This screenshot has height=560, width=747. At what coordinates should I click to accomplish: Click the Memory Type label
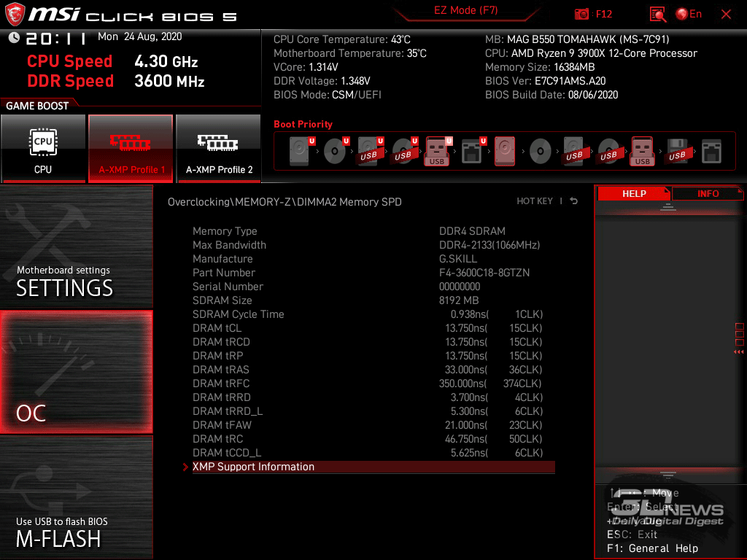tap(225, 231)
